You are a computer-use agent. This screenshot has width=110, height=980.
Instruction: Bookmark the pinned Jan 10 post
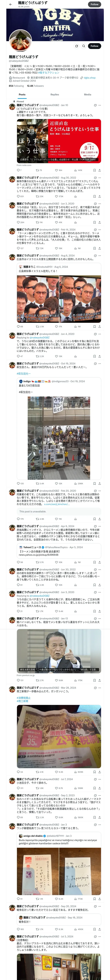[95, 170]
